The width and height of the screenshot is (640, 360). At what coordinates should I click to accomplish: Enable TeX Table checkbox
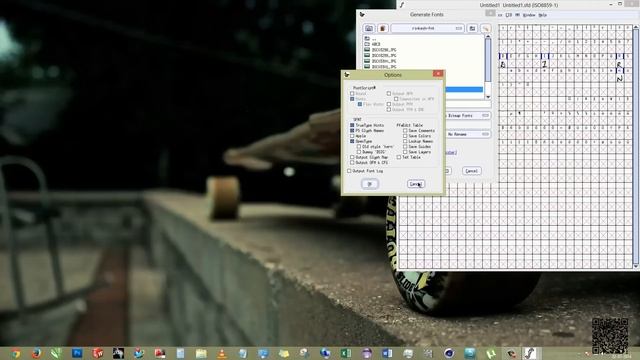click(x=399, y=157)
